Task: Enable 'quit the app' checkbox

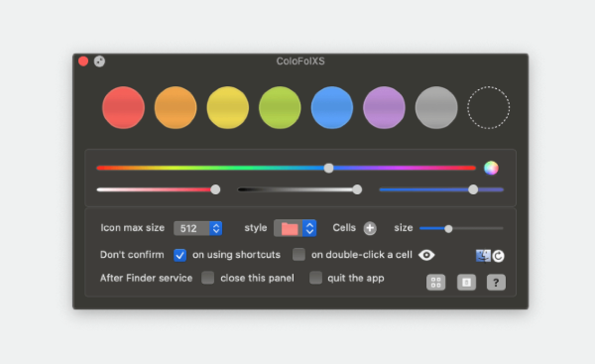Action: (315, 278)
